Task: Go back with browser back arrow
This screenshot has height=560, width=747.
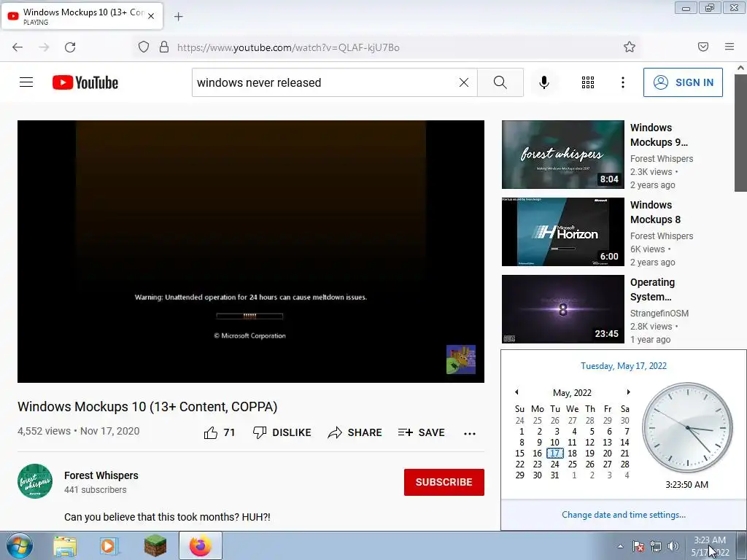Action: coord(18,47)
